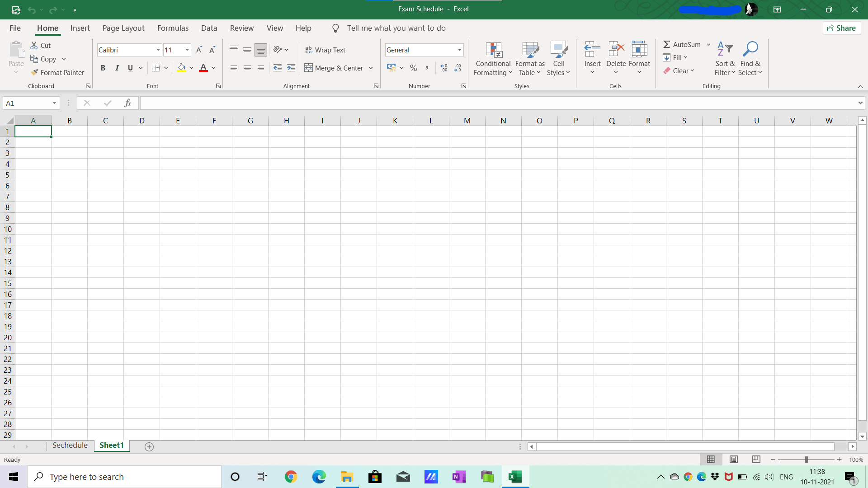Click the Insert Function fx icon
868x488 pixels.
pos(127,103)
